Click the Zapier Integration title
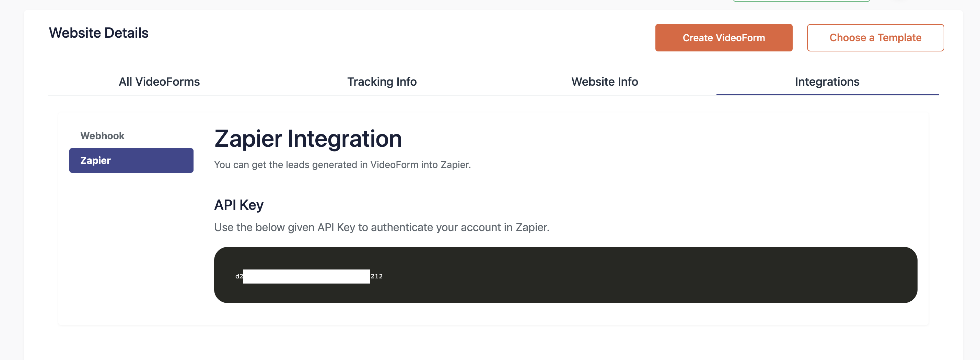The image size is (980, 360). [308, 139]
